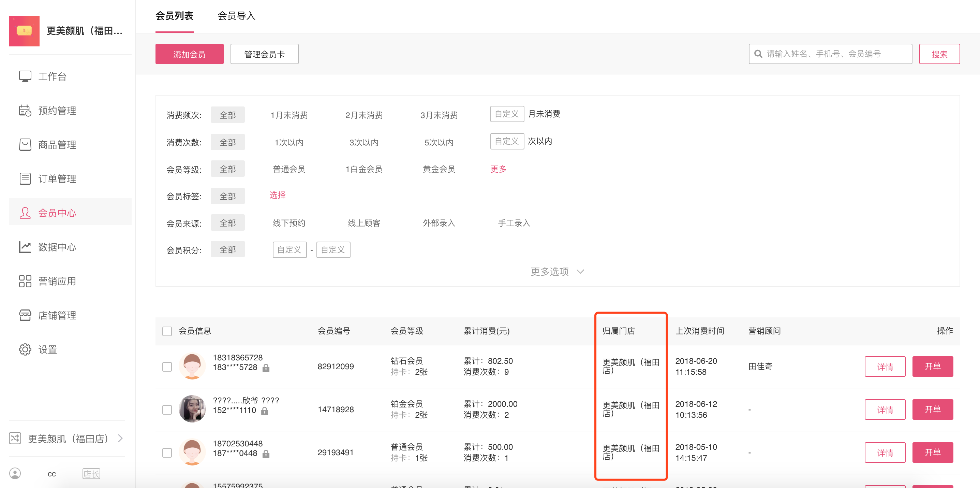The image size is (980, 488).
Task: Click 开单 for member 14718928
Action: click(x=933, y=410)
